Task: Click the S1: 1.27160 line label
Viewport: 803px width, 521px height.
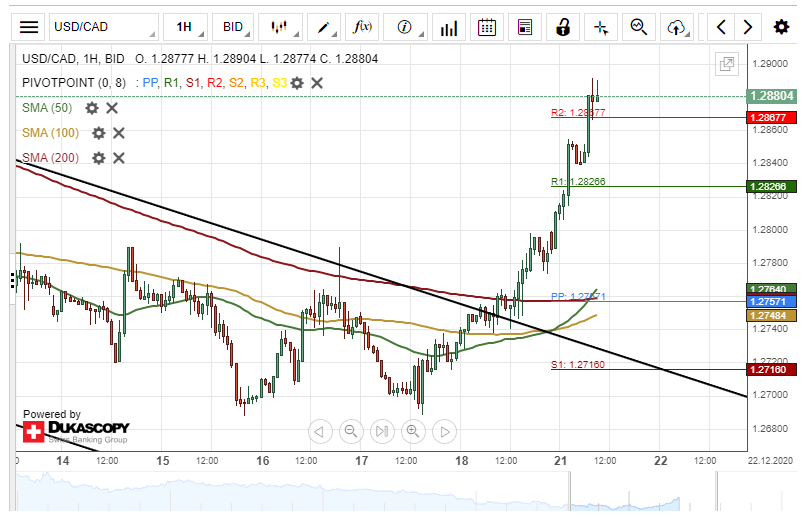Action: [x=578, y=364]
